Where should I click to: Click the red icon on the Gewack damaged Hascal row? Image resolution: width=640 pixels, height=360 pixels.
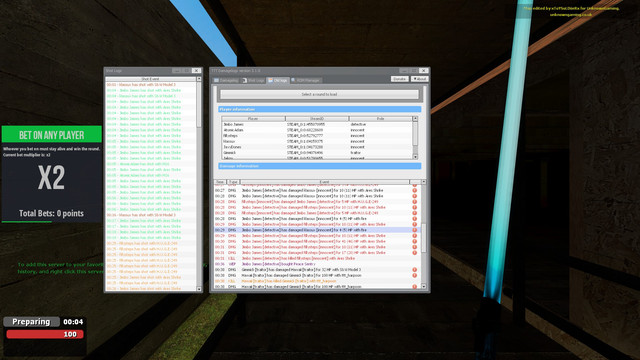pyautogui.click(x=414, y=270)
